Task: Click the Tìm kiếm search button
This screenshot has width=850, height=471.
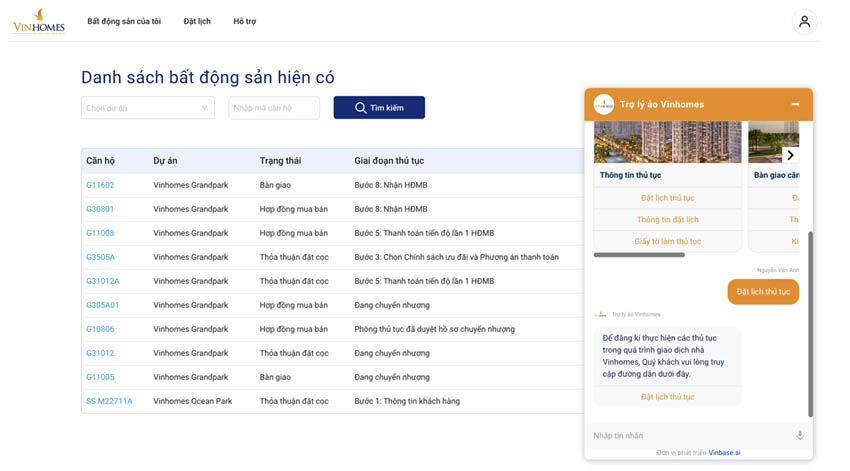Action: [379, 108]
